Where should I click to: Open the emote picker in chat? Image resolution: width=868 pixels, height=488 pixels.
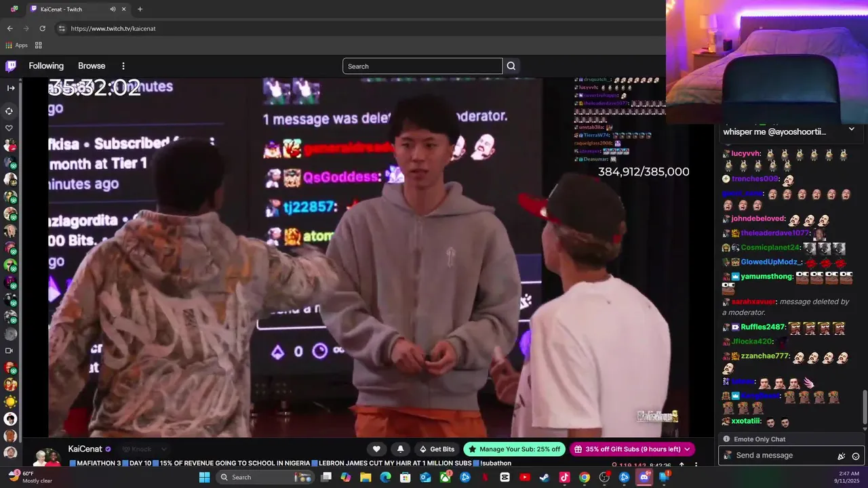[856, 456]
